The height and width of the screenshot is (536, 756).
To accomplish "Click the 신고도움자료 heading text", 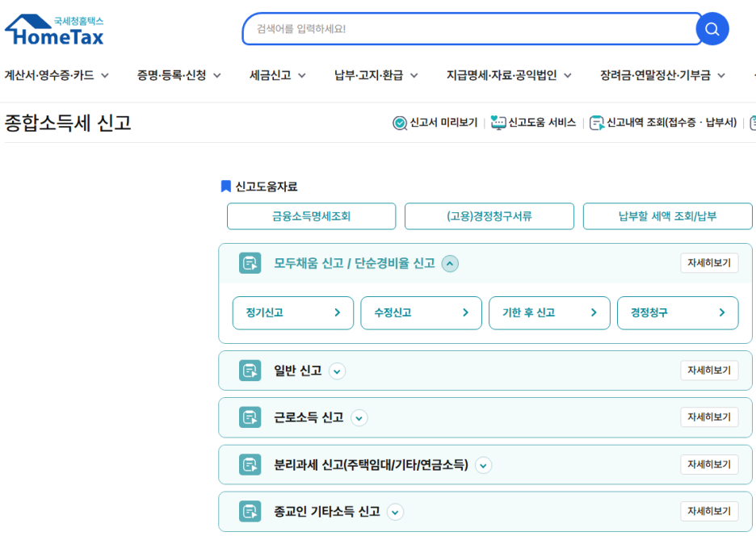I will pos(267,186).
